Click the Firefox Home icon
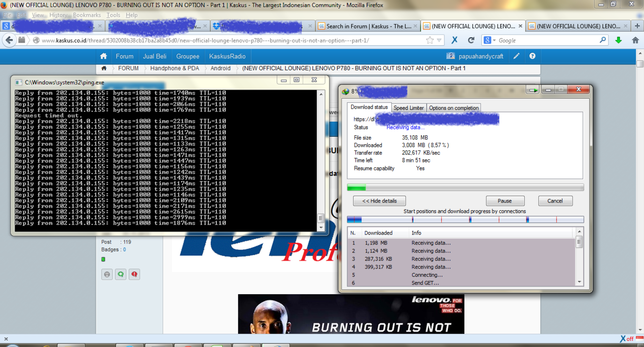This screenshot has width=644, height=347. point(634,40)
